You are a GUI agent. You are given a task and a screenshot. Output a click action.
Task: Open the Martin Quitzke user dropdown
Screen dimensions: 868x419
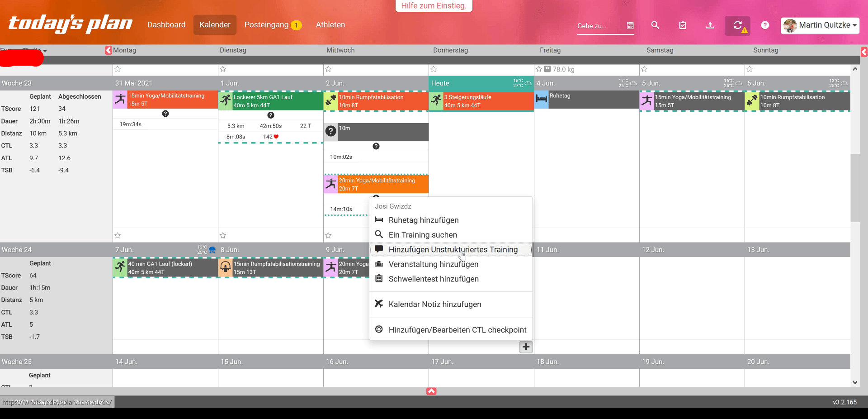click(820, 25)
